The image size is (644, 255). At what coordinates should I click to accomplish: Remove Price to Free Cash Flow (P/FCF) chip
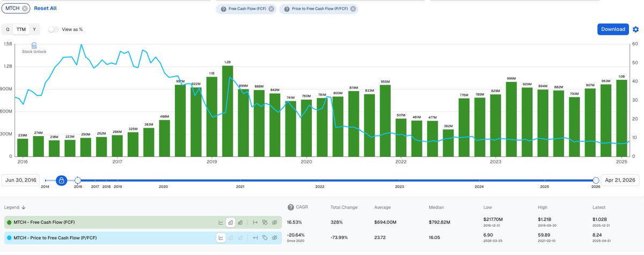(x=353, y=9)
